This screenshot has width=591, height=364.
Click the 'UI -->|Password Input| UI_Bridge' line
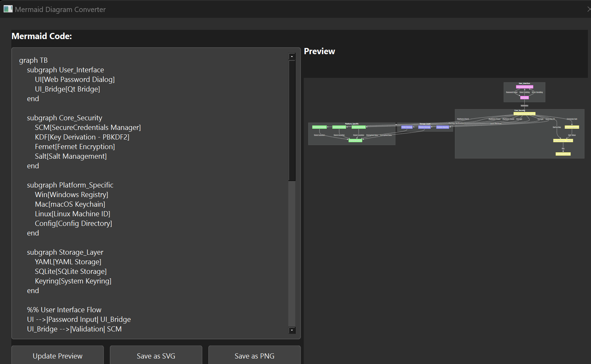click(x=79, y=319)
